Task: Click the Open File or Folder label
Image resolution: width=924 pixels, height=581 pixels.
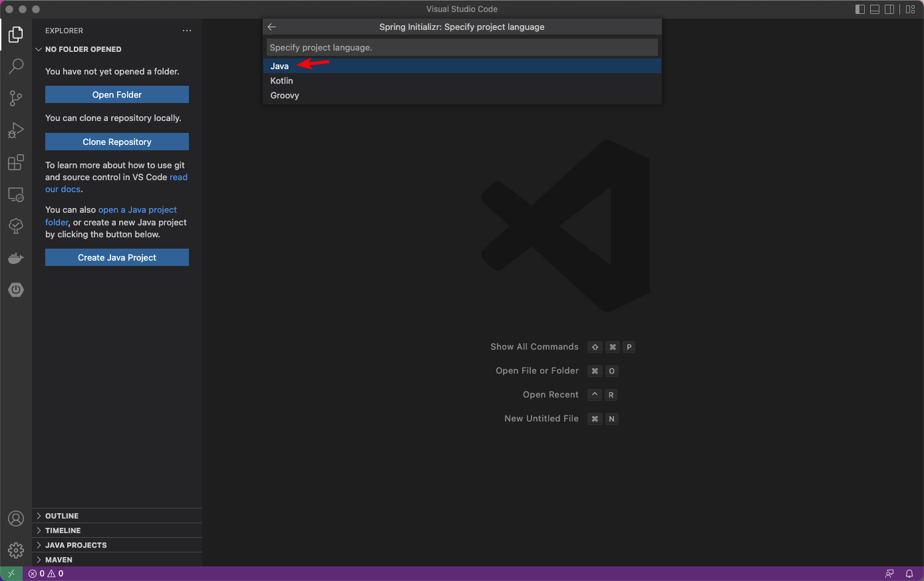Action: pyautogui.click(x=537, y=371)
